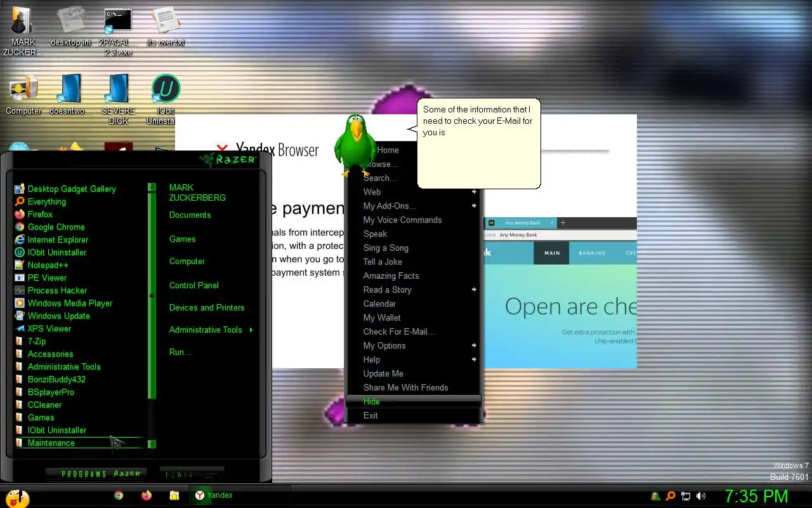This screenshot has width=812, height=508.
Task: Select the its over.txt desktop file
Action: coord(166,27)
